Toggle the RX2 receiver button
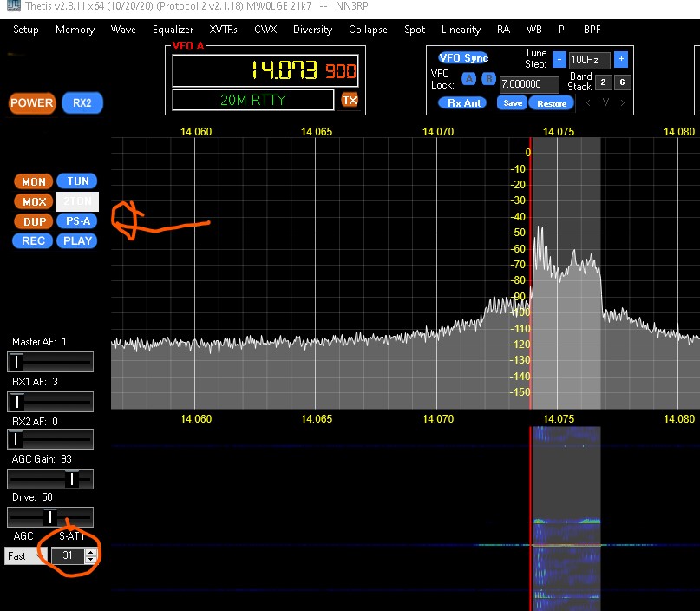 point(82,102)
